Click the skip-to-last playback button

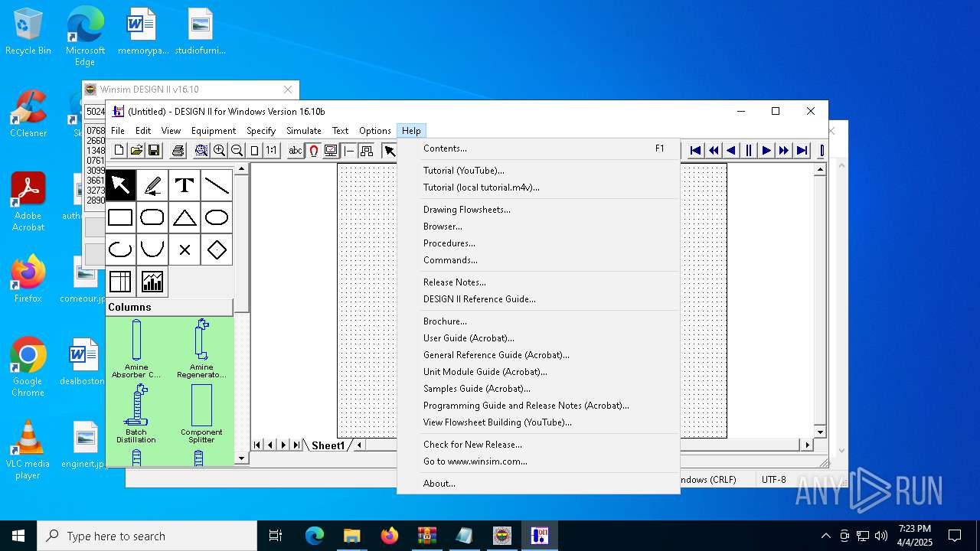[801, 151]
